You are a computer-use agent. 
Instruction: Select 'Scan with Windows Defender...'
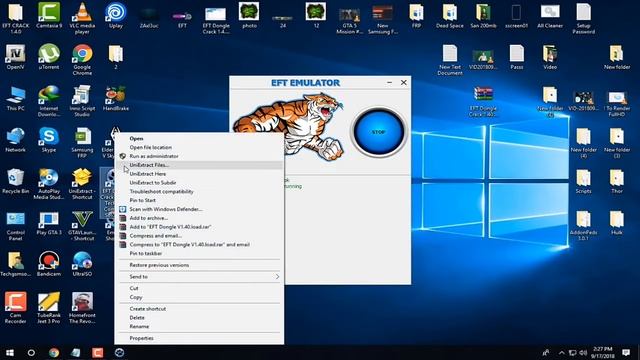click(x=166, y=209)
